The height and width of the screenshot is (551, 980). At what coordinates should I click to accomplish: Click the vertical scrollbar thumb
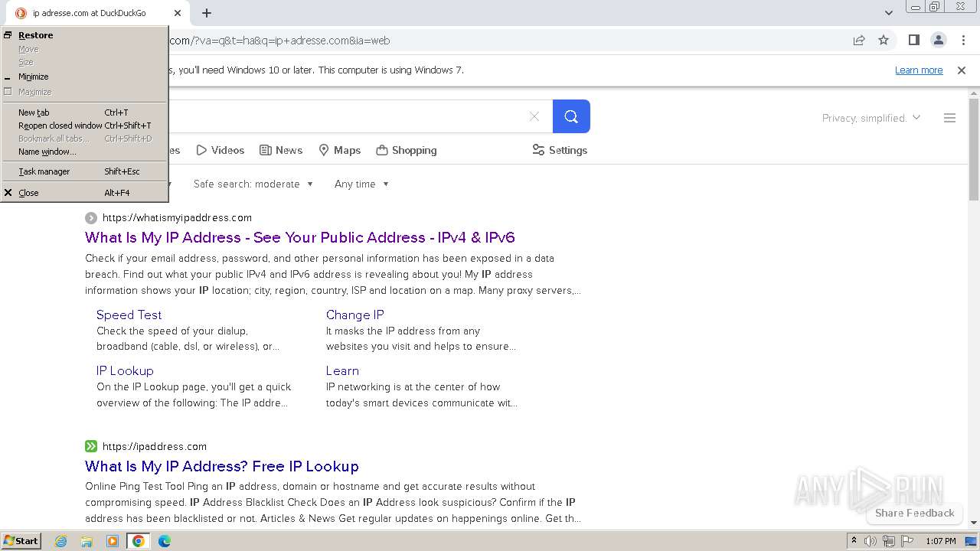[x=974, y=149]
